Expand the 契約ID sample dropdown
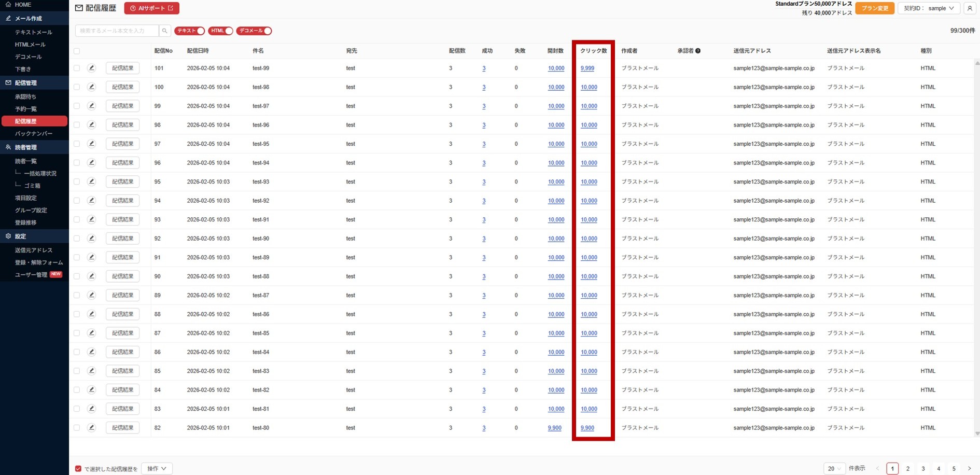This screenshot has width=980, height=475. [929, 8]
